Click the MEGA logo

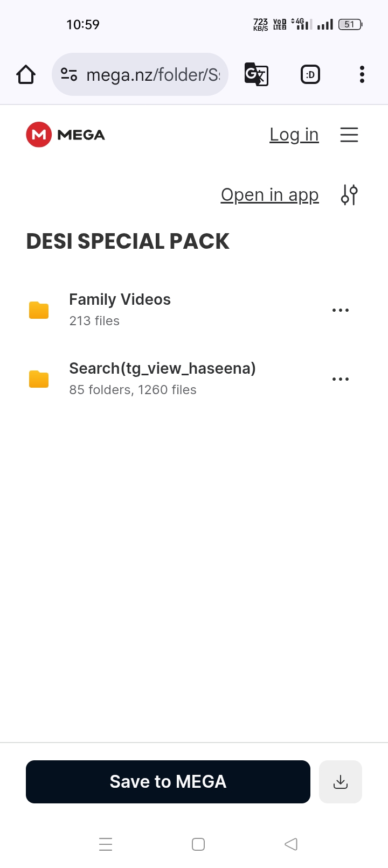coord(66,135)
